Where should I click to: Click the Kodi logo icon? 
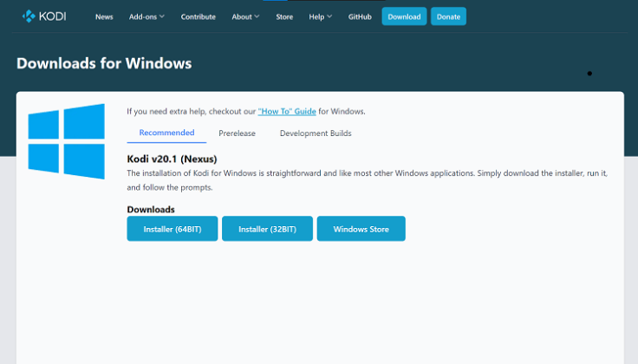tap(29, 16)
